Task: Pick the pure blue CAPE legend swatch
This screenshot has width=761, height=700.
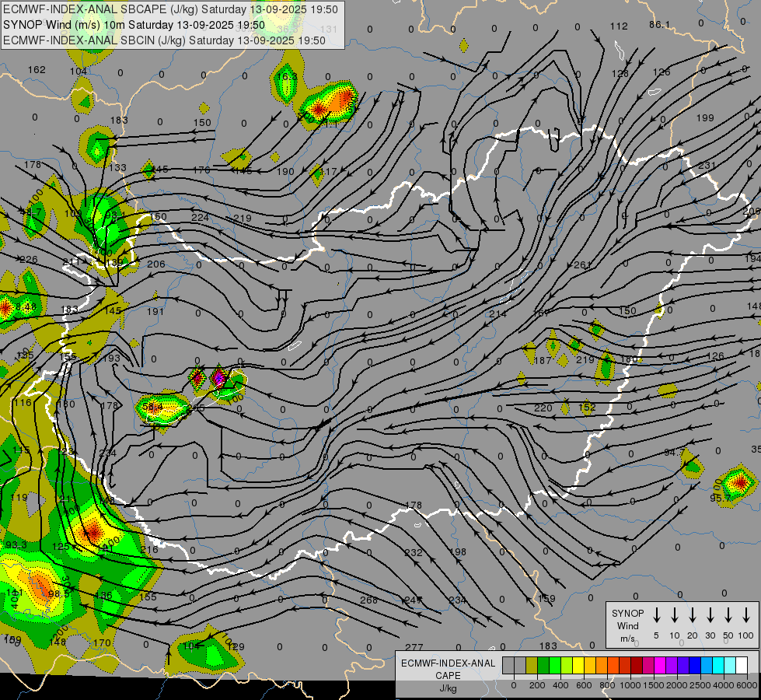Action: 695,665
